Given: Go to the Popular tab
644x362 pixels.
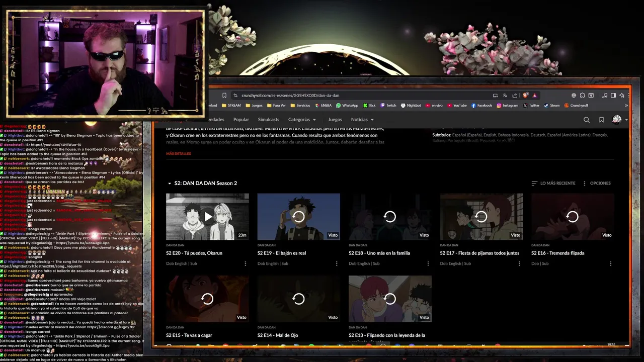Looking at the screenshot, I should coord(241,120).
